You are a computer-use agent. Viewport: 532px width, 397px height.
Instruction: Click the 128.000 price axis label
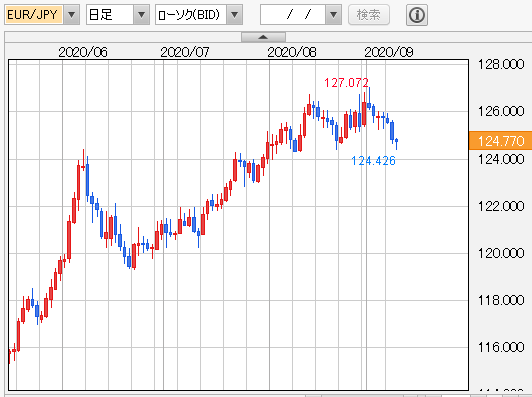click(501, 64)
